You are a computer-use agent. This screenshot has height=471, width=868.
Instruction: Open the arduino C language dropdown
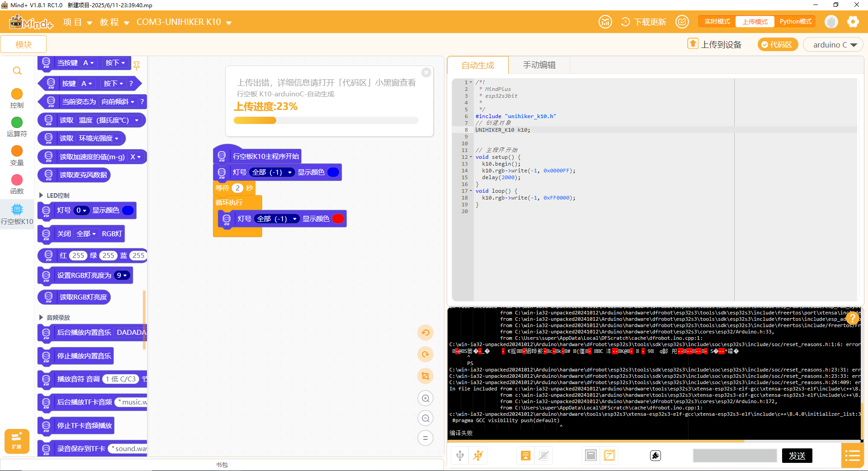[x=833, y=44]
